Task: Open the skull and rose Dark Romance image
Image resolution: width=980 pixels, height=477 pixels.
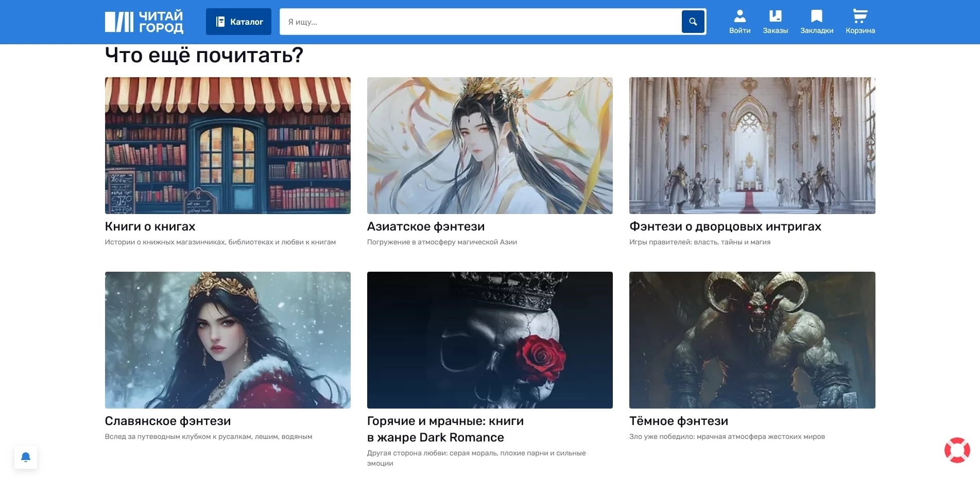Action: (490, 340)
